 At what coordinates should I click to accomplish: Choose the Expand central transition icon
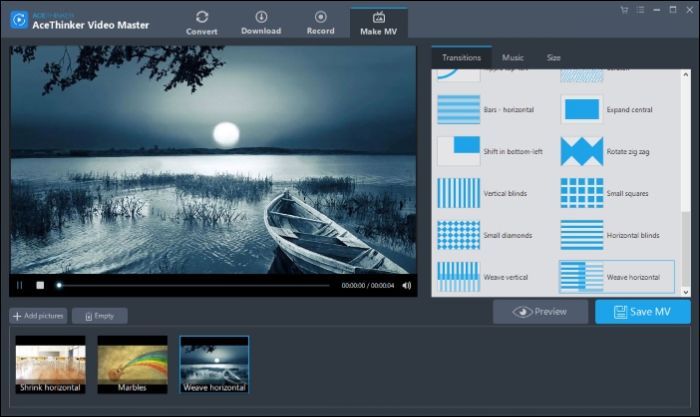[581, 109]
